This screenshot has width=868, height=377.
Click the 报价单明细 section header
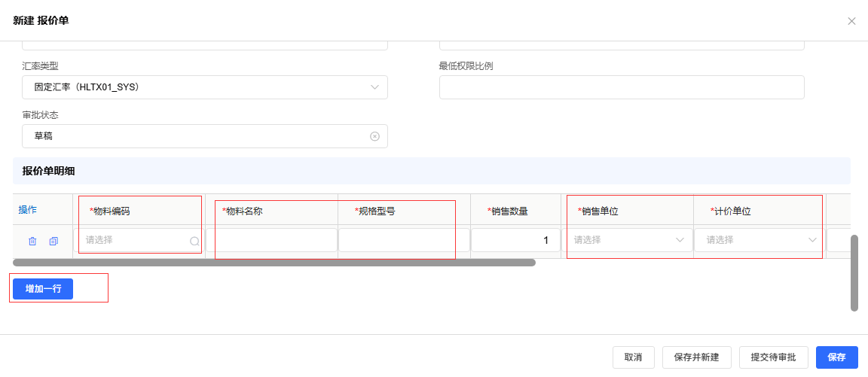point(48,171)
